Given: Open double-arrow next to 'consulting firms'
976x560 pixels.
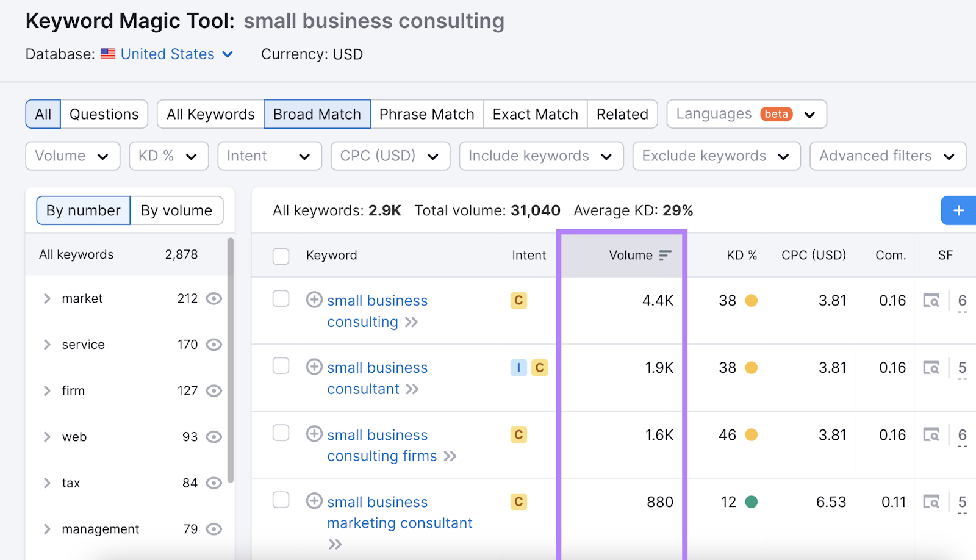Looking at the screenshot, I should click(x=450, y=456).
